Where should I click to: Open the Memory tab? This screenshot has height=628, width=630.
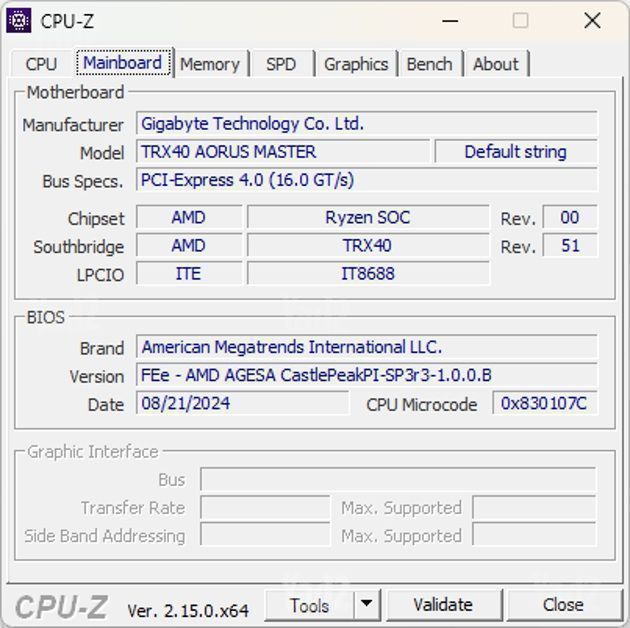(210, 64)
